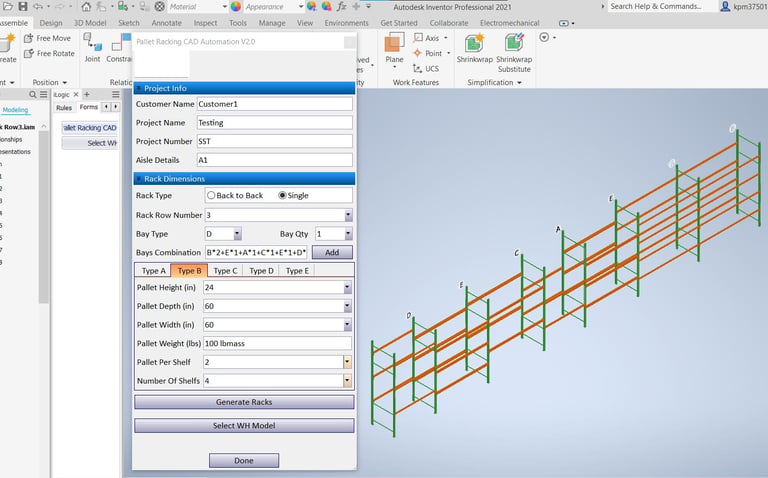Select the Free Move tool
This screenshot has width=768, height=478.
tap(48, 38)
